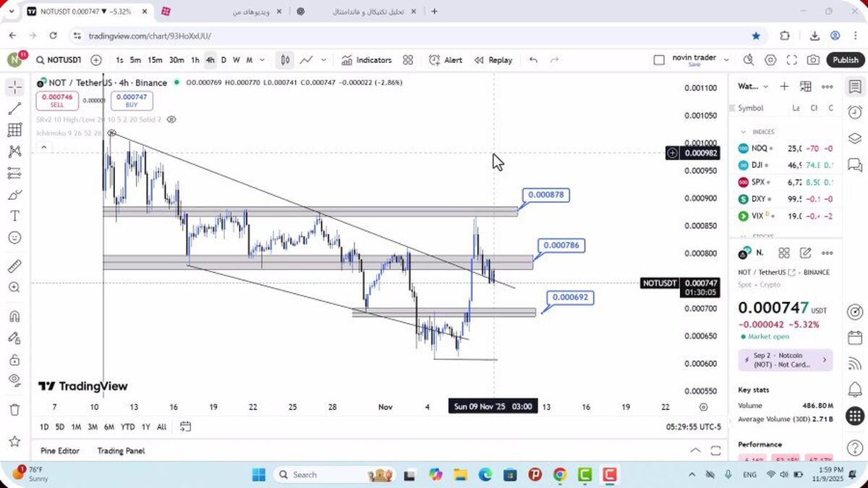Open the Trading Panel tab
This screenshot has height=488, width=868.
[121, 450]
